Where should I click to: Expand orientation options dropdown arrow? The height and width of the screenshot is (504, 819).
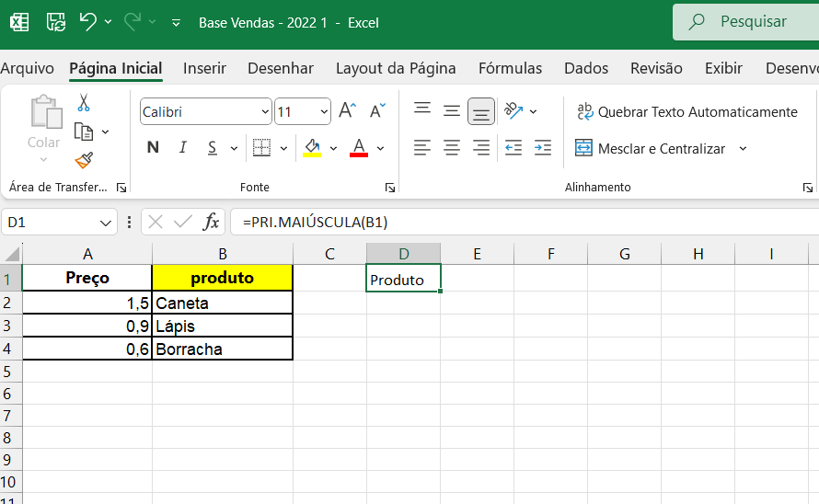(x=533, y=111)
